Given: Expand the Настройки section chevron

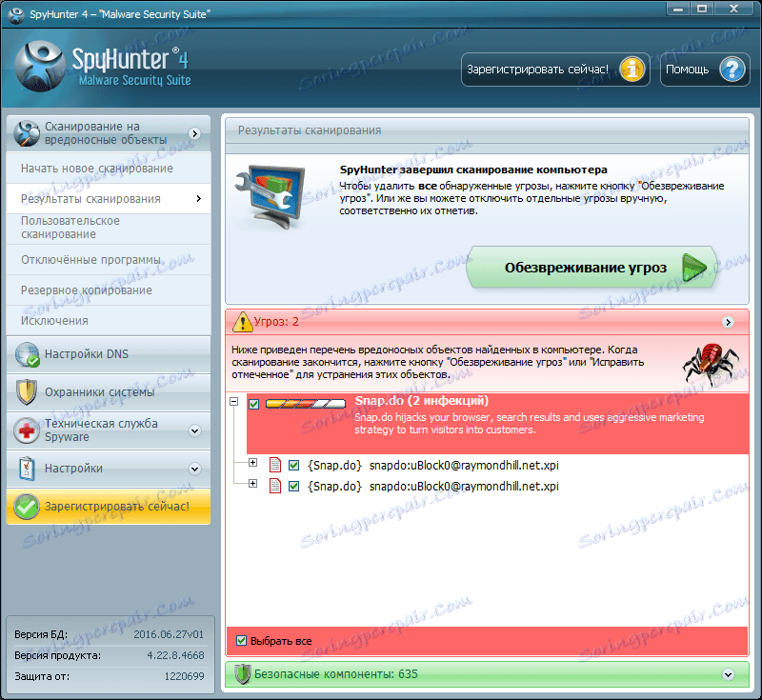Looking at the screenshot, I should click(195, 469).
